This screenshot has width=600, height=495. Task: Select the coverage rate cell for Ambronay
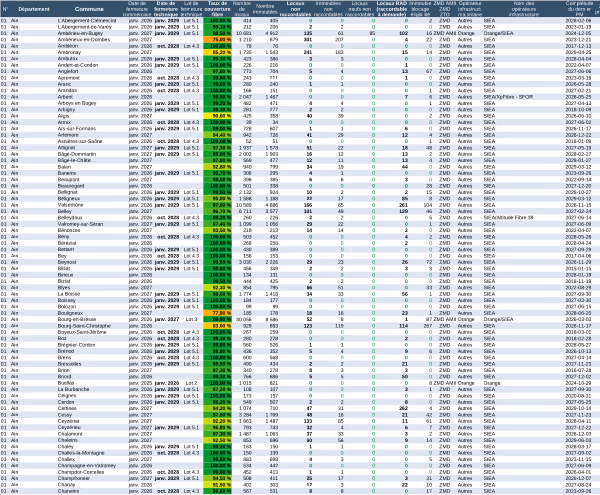click(216, 50)
